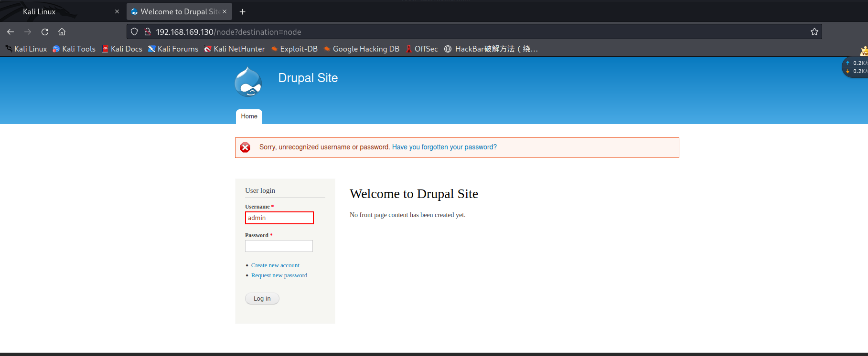
Task: Open the Google Hacking DB bookmark
Action: (x=362, y=49)
